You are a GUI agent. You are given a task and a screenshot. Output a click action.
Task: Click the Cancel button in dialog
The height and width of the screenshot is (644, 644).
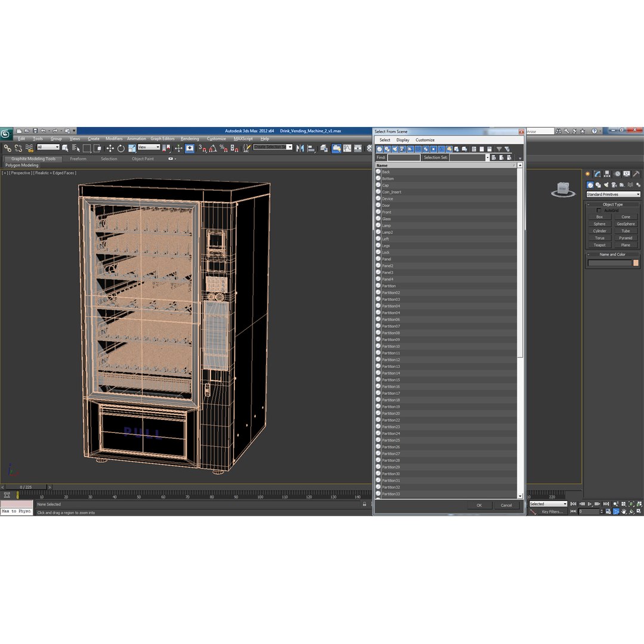click(x=506, y=506)
